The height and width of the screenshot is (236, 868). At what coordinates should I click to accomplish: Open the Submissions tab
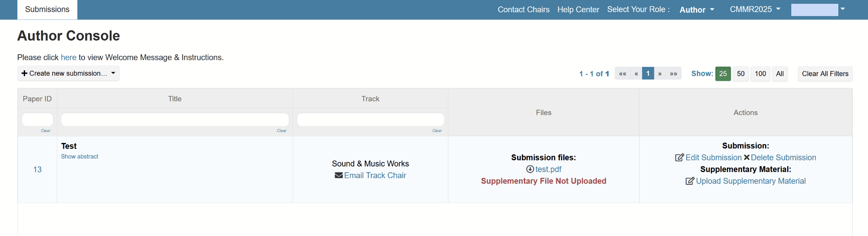[47, 9]
